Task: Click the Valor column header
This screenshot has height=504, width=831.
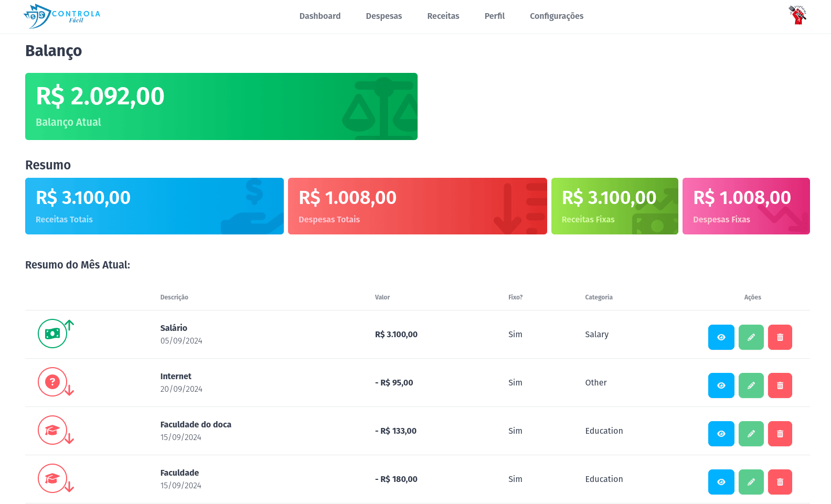Action: 382,297
